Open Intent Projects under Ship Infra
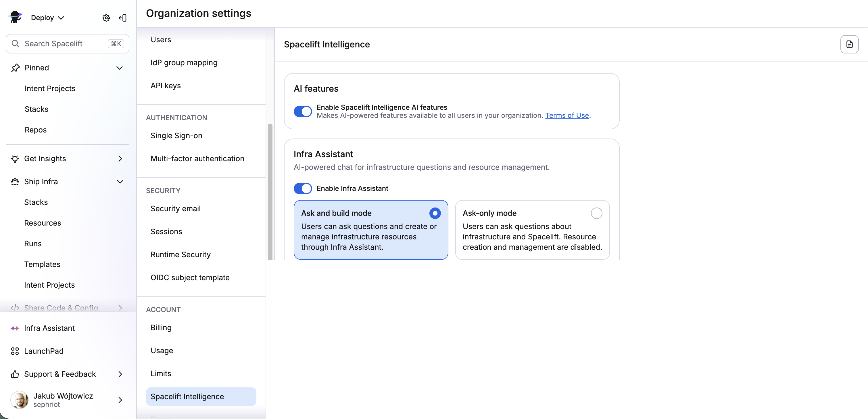 (x=49, y=285)
